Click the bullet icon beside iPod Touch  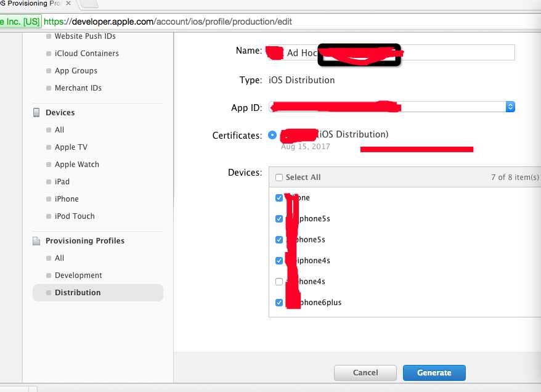[x=49, y=216]
